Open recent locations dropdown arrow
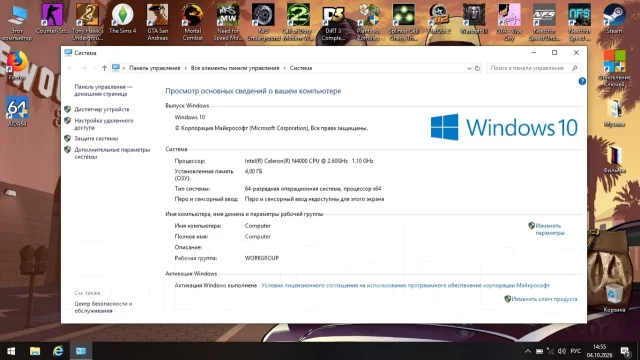This screenshot has height=360, width=640. point(94,68)
